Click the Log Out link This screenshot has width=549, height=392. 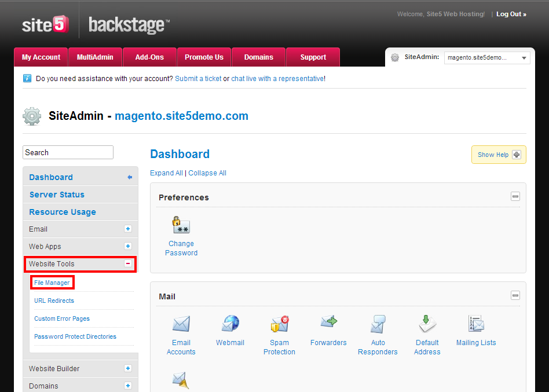pyautogui.click(x=511, y=14)
